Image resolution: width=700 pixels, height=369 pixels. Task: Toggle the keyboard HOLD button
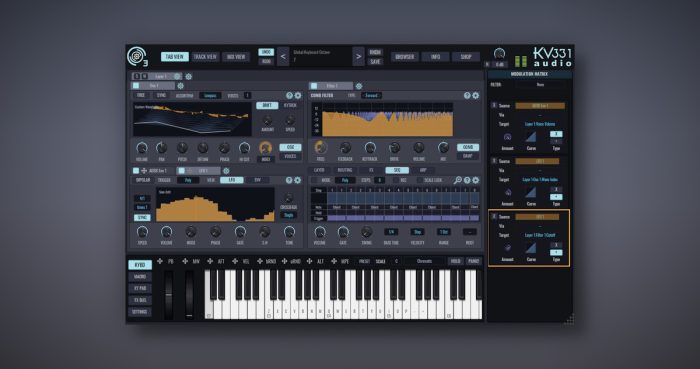click(x=455, y=261)
